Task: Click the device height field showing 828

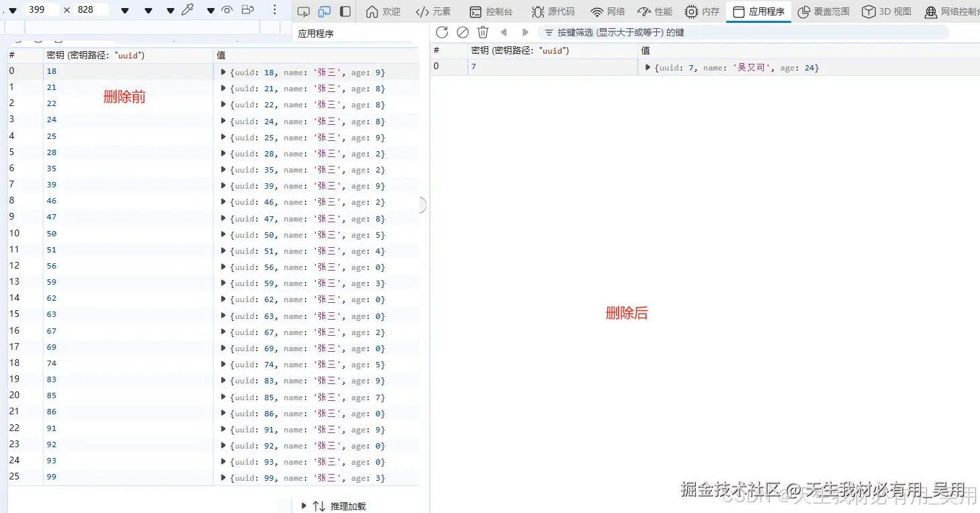Action: tap(91, 9)
